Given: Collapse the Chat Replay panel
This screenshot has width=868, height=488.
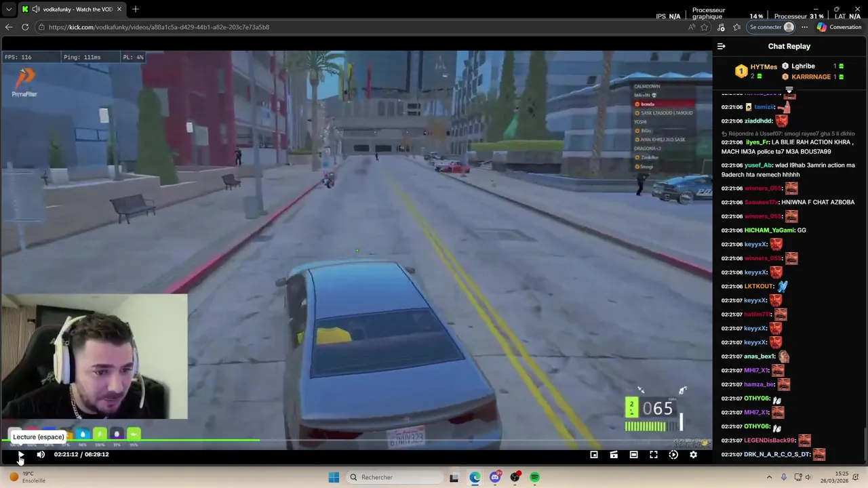Looking at the screenshot, I should click(x=722, y=46).
